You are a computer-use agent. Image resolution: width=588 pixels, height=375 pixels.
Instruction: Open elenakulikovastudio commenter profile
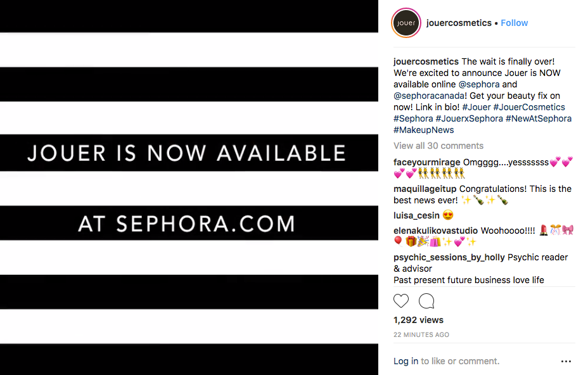coord(435,231)
